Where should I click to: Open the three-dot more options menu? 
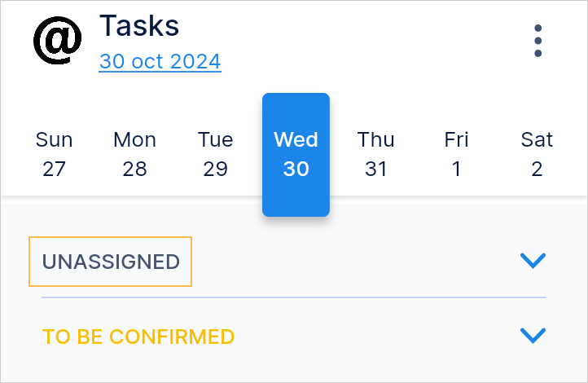pyautogui.click(x=538, y=42)
